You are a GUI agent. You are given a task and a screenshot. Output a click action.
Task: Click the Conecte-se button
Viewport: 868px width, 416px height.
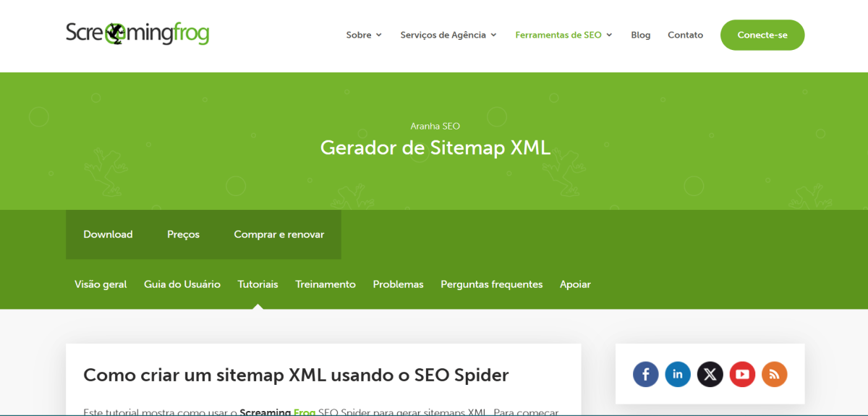coord(762,35)
